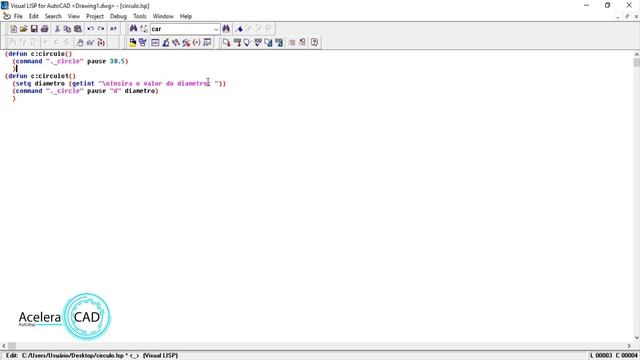Open the Watch Window icon
The width and height of the screenshot is (640, 360).
[207, 42]
